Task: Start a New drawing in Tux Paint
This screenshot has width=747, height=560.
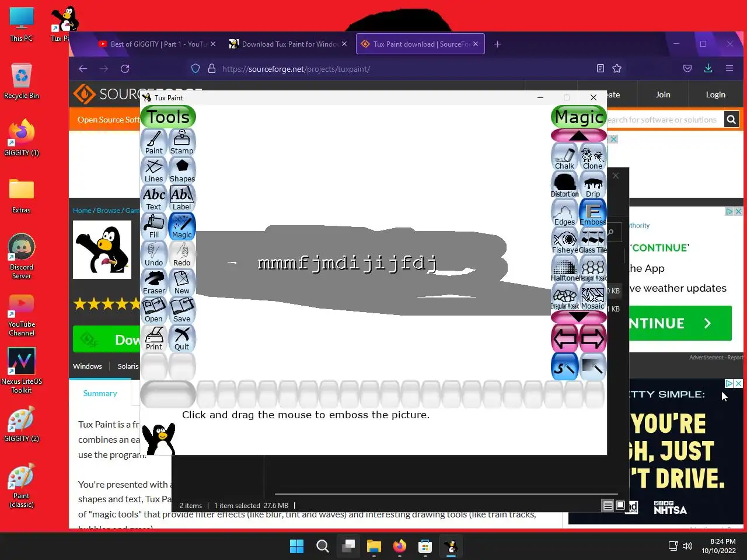Action: [x=182, y=282]
